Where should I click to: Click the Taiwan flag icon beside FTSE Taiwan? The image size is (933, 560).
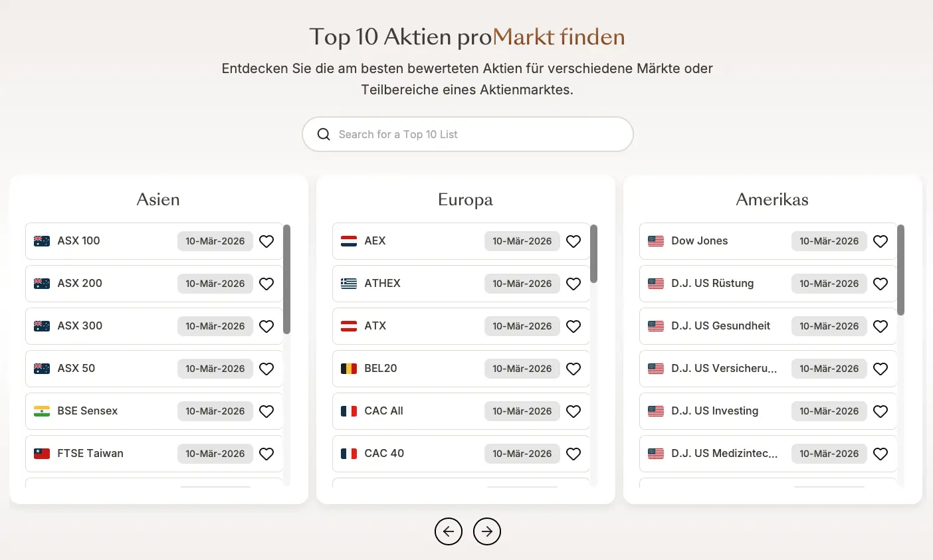click(43, 454)
